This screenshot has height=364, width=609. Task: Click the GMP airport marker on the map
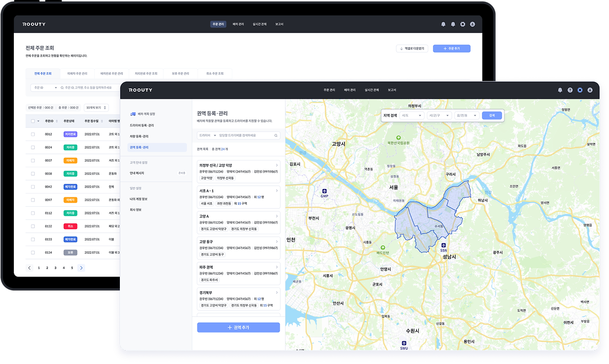324,193
